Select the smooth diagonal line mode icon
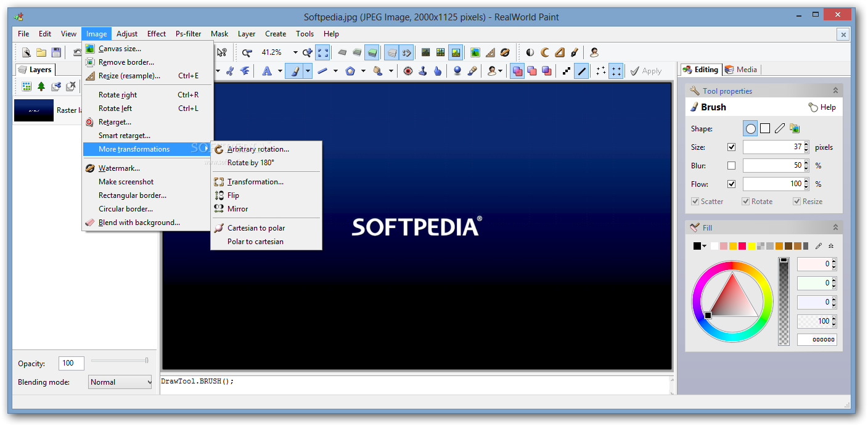 (581, 71)
